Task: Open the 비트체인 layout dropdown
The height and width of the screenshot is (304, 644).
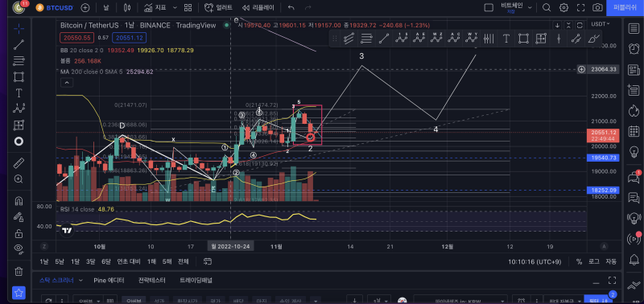Action: [x=516, y=7]
